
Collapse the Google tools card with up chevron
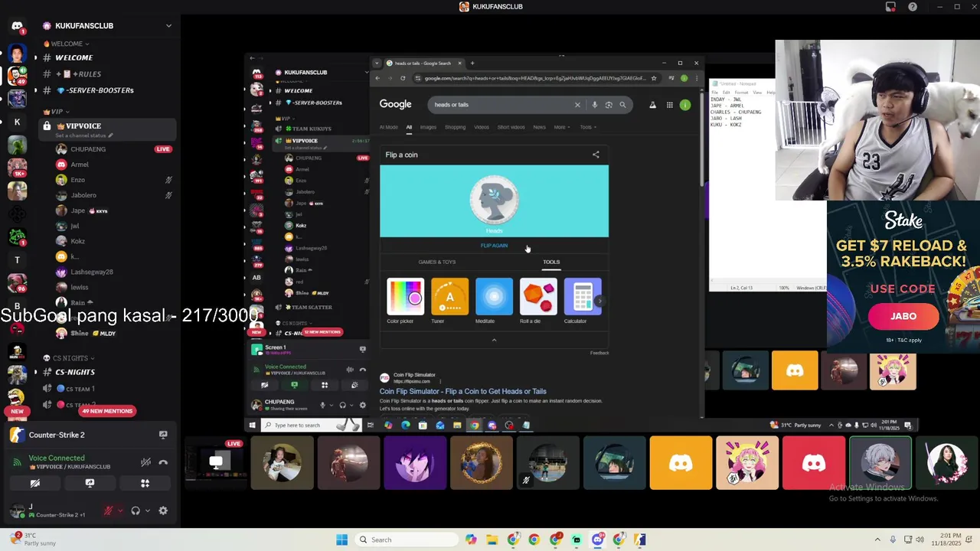coord(494,340)
